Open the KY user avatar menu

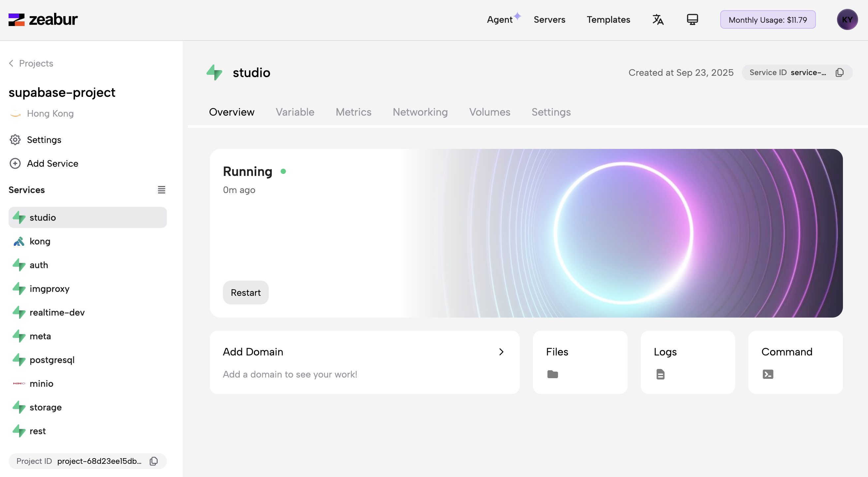[847, 19]
